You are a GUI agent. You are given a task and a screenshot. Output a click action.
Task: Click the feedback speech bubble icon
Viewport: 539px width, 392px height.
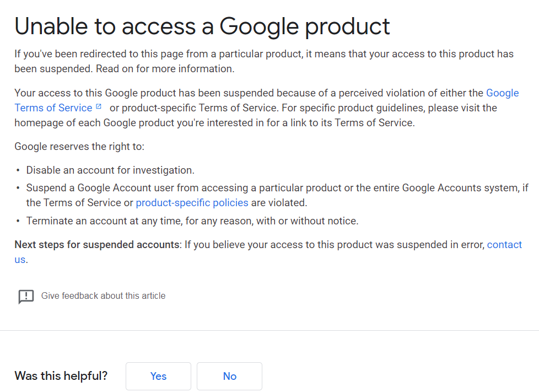[x=26, y=297]
